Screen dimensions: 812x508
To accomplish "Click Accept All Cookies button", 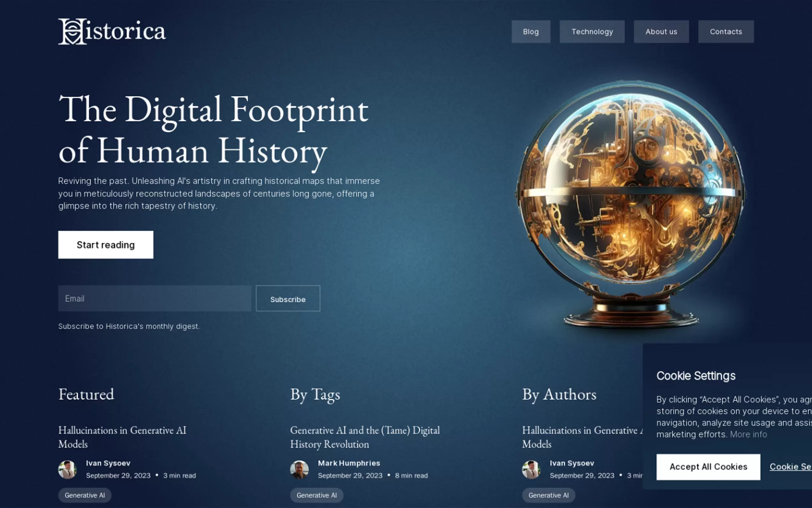I will (x=708, y=467).
